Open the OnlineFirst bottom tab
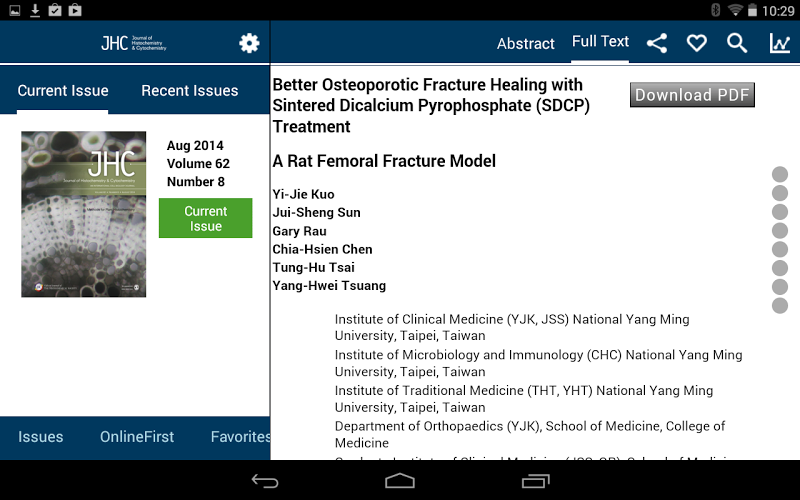The width and height of the screenshot is (800, 500). tap(137, 437)
